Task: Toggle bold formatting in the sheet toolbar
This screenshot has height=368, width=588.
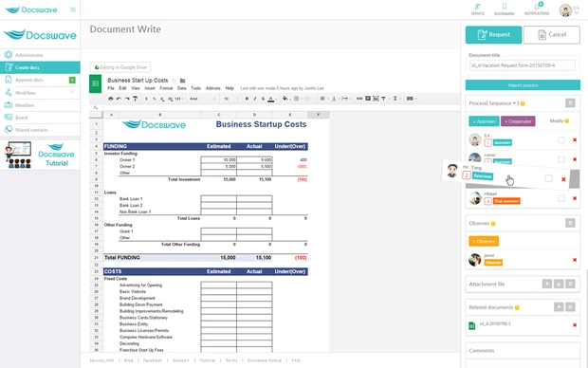Action: click(247, 99)
